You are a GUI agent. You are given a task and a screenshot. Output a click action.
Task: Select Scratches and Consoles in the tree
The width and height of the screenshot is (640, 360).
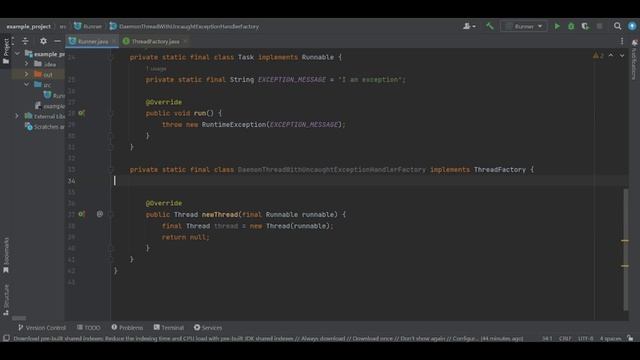point(44,127)
